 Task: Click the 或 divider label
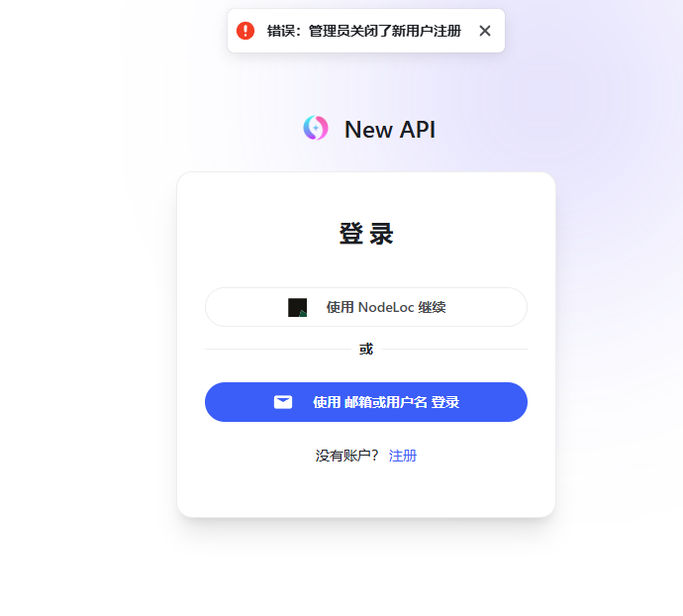[x=366, y=349]
